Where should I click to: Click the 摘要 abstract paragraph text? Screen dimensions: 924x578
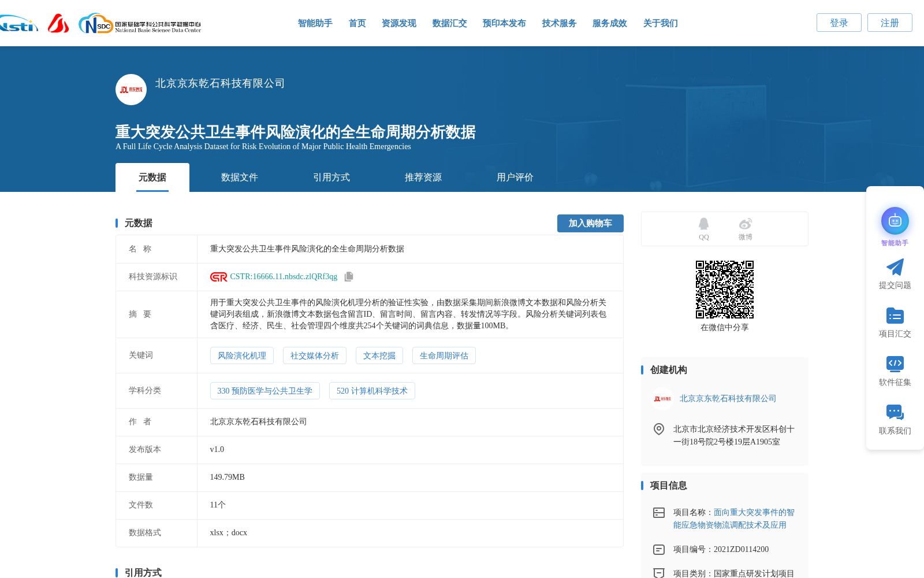click(x=408, y=314)
